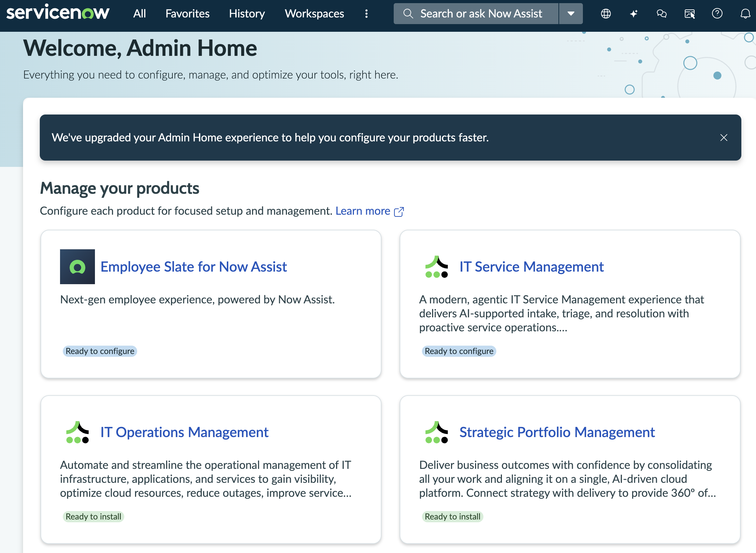This screenshot has width=756, height=553.
Task: Click the ServiceNow logo
Action: pyautogui.click(x=58, y=13)
